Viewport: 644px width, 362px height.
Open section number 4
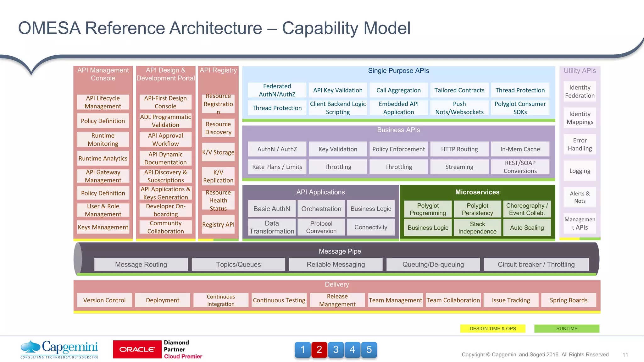click(x=352, y=350)
